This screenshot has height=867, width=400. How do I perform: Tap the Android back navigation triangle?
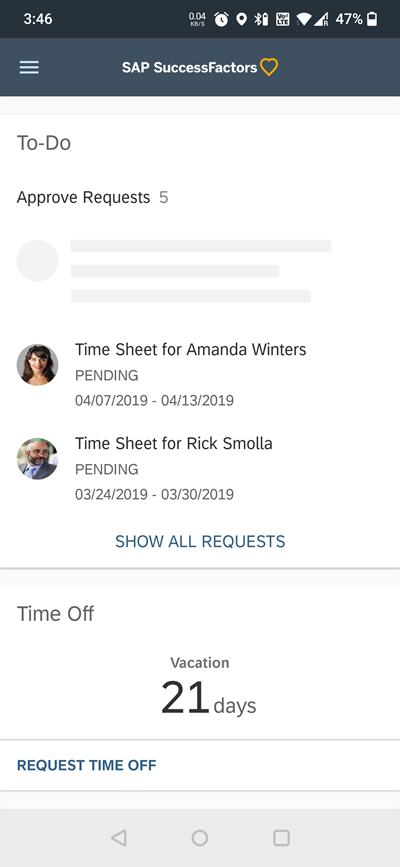point(118,838)
